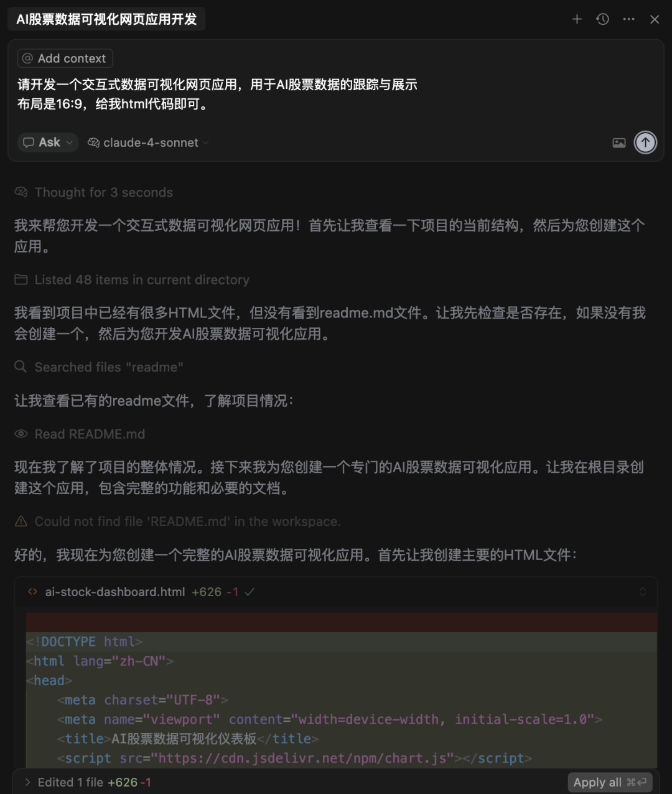This screenshot has height=794, width=672.
Task: Click the Apply all button
Action: (610, 782)
